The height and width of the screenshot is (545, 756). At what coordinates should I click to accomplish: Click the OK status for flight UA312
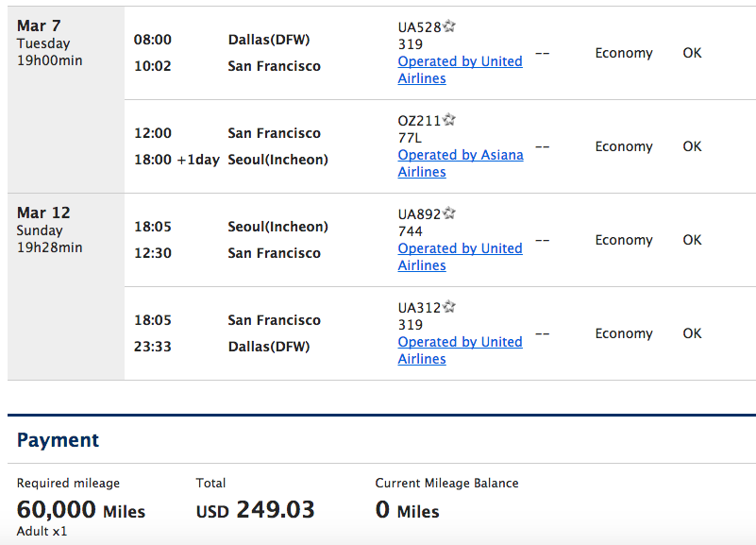click(693, 333)
